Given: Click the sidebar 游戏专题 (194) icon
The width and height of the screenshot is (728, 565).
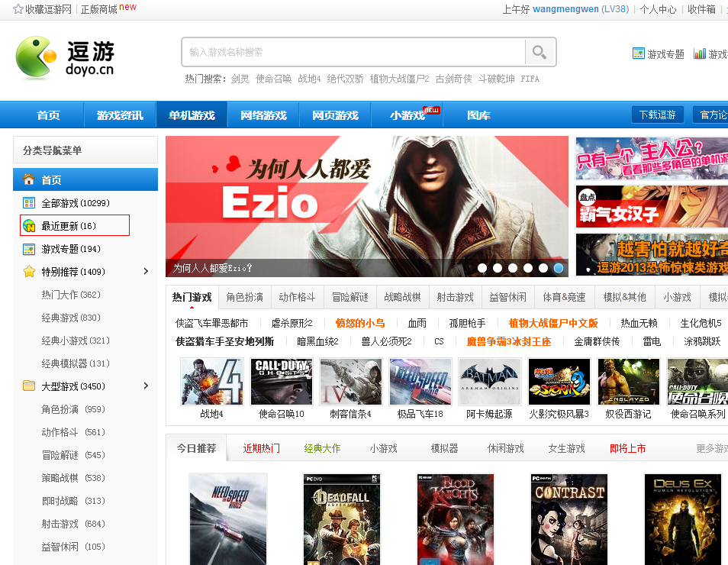Looking at the screenshot, I should click(x=29, y=249).
